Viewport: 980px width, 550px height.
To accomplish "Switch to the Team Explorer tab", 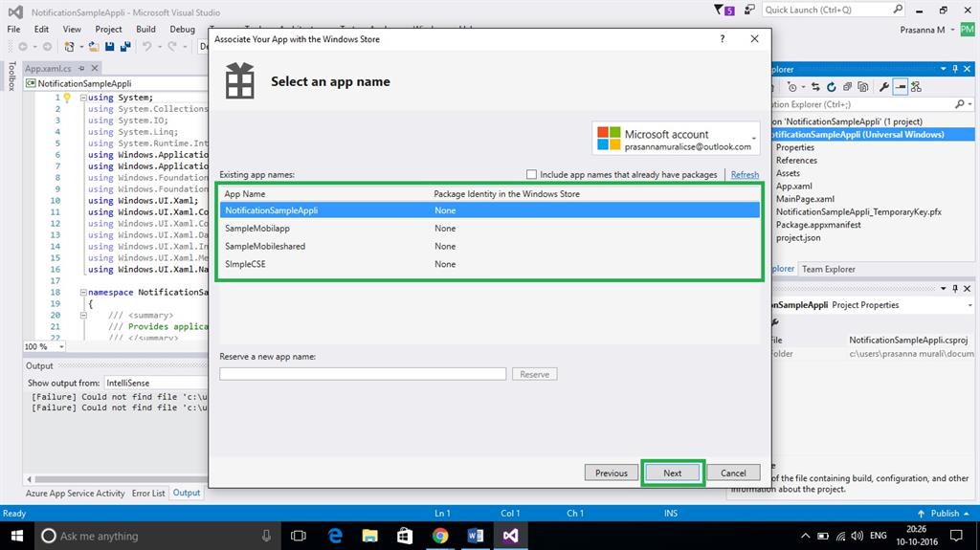I will point(828,269).
